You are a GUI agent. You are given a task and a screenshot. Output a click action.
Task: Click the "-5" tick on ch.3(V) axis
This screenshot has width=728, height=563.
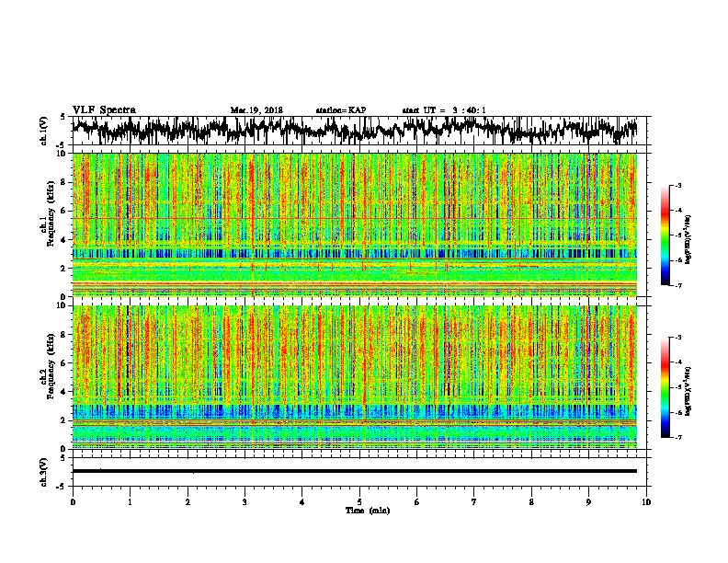(x=62, y=487)
